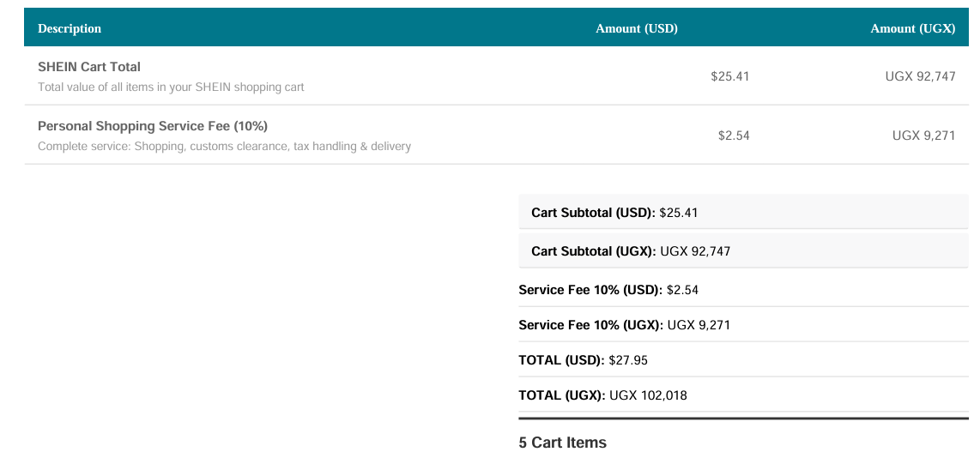Viewport: 980px width, 476px height.
Task: Click the SHEIN shopping cart description text
Action: coord(171,87)
